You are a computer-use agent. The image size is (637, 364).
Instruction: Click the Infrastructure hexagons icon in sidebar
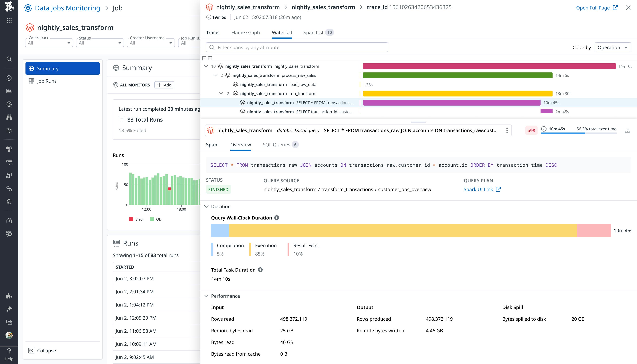9,149
